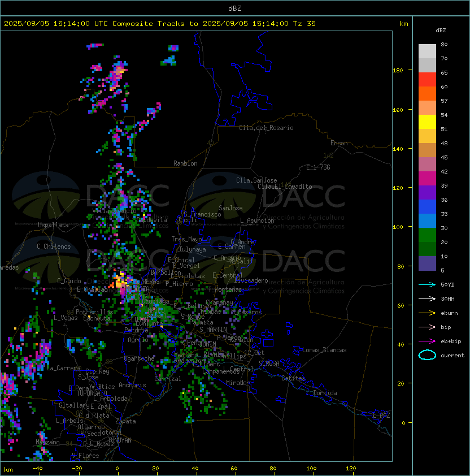The width and height of the screenshot is (470, 476).
Task: Click the 'Encon' place label
Action: coord(339,143)
